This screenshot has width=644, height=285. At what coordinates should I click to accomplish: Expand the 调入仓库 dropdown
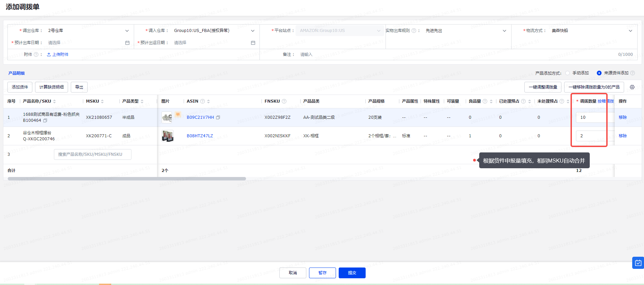point(253,31)
